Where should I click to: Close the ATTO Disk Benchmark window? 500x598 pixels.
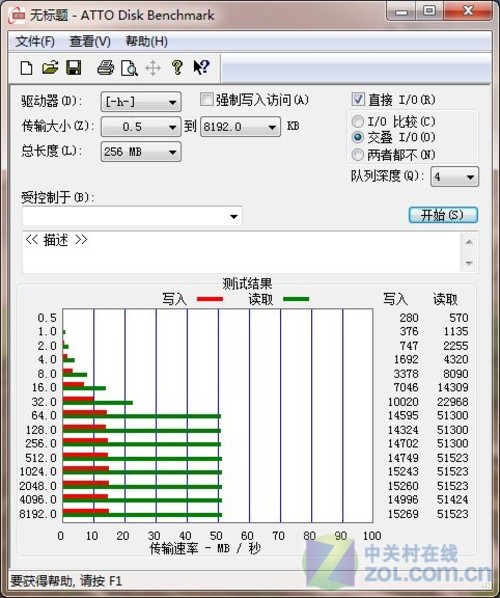tap(467, 11)
